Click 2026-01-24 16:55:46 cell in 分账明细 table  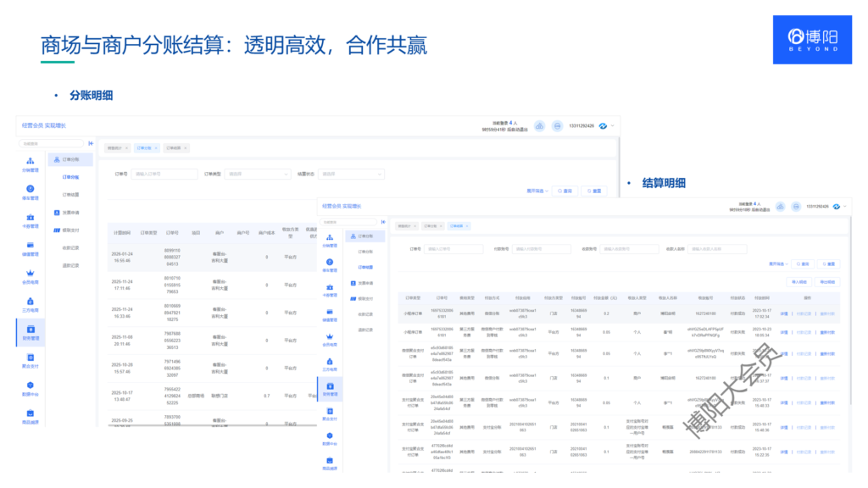point(122,258)
